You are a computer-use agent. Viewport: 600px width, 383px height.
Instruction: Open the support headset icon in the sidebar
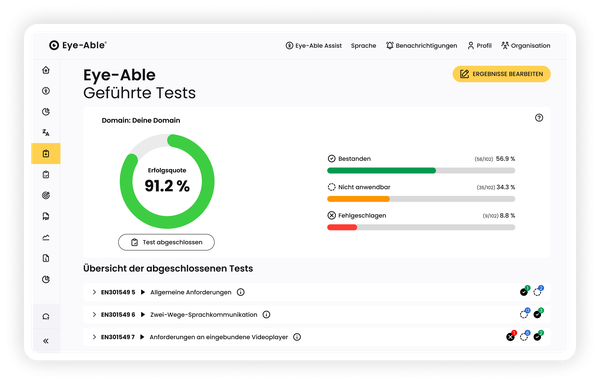click(46, 316)
